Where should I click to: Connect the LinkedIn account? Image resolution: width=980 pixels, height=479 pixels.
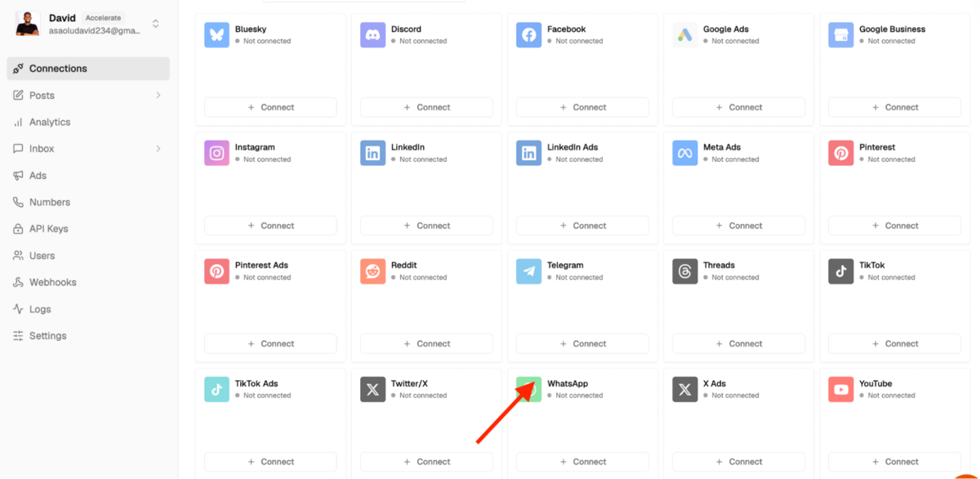tap(426, 226)
